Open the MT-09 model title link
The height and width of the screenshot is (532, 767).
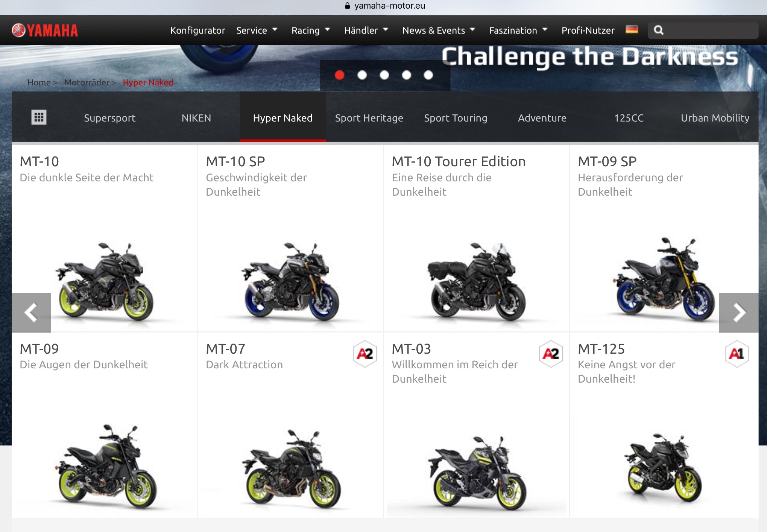pyautogui.click(x=39, y=349)
